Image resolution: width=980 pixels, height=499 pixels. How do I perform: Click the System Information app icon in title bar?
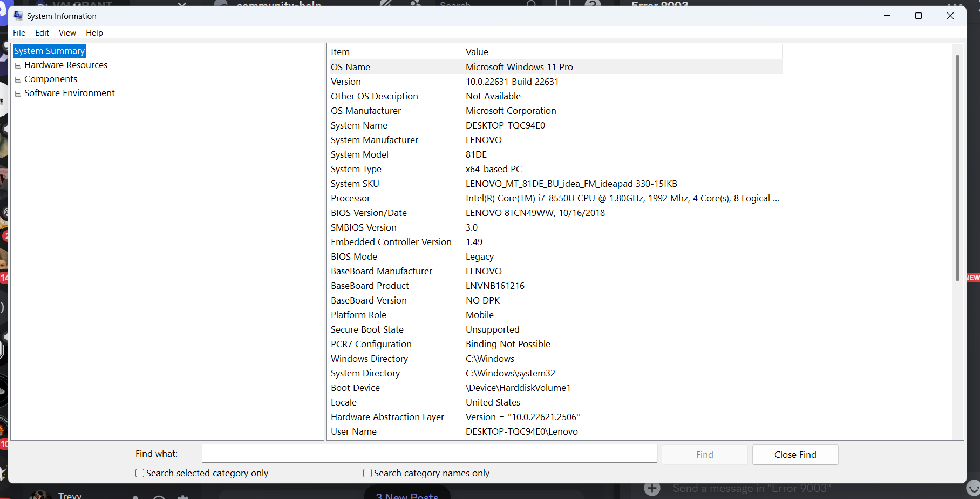point(18,16)
